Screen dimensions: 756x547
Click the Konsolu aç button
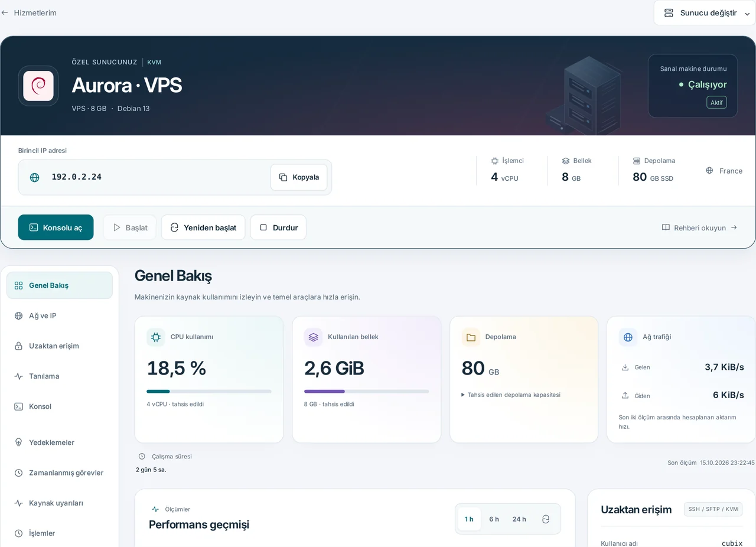point(56,227)
